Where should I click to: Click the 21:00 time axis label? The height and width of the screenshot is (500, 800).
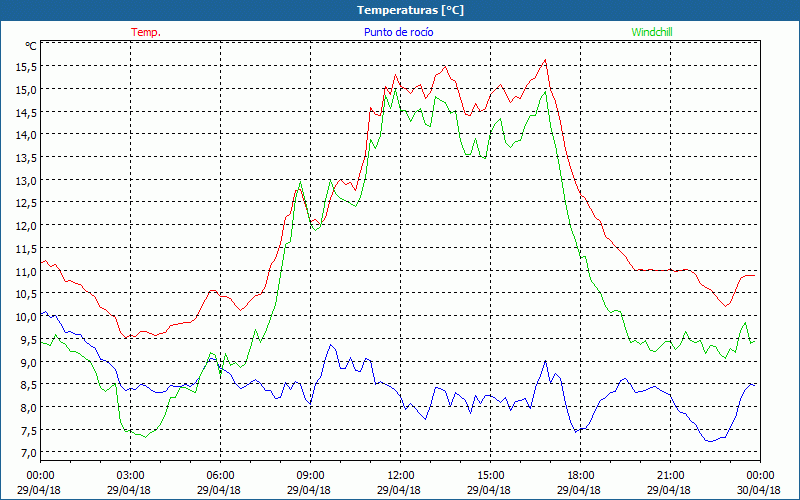point(670,476)
